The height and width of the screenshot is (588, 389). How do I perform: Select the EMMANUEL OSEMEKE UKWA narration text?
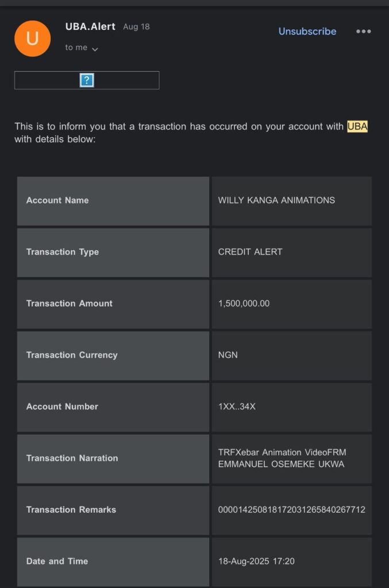click(281, 464)
